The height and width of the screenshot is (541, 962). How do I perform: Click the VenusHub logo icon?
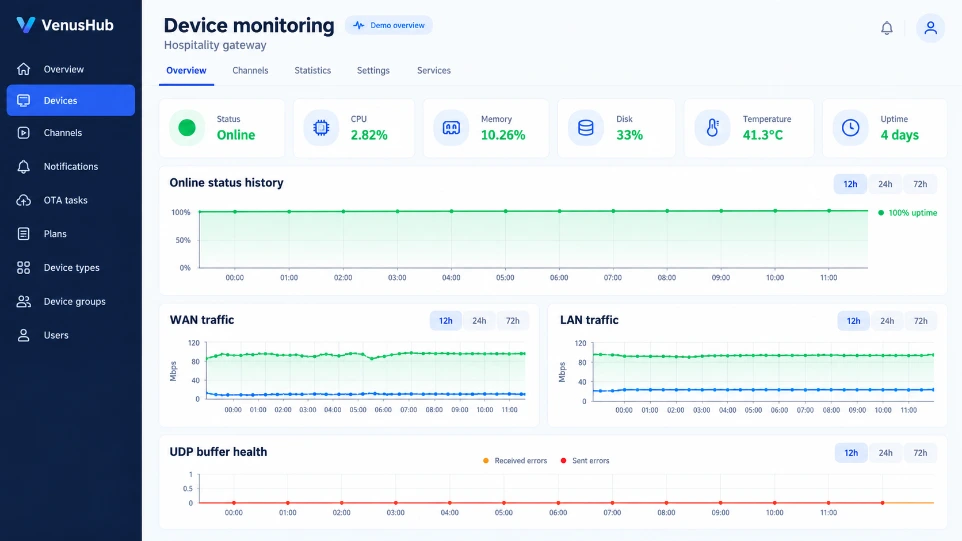coord(26,25)
